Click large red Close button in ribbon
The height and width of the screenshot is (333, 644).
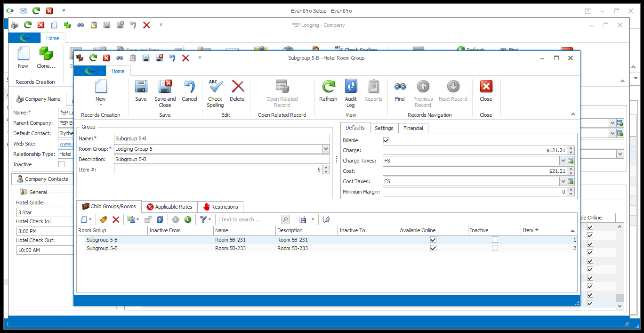(x=486, y=90)
